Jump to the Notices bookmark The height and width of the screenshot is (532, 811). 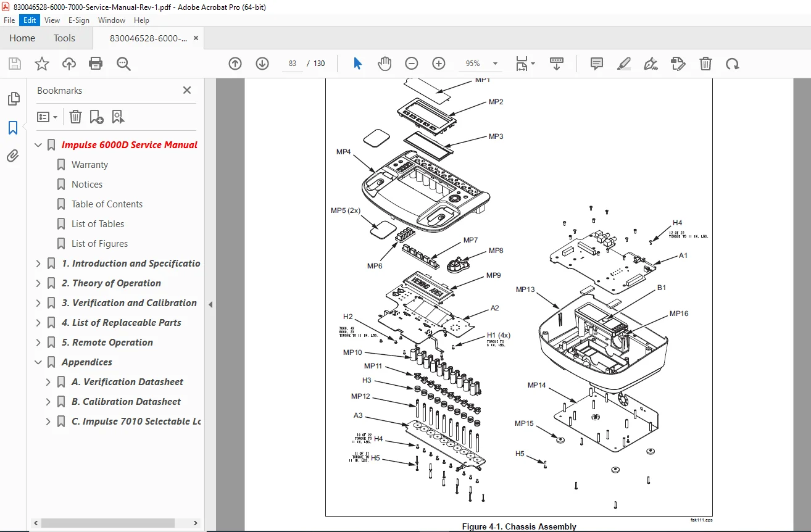pyautogui.click(x=87, y=185)
